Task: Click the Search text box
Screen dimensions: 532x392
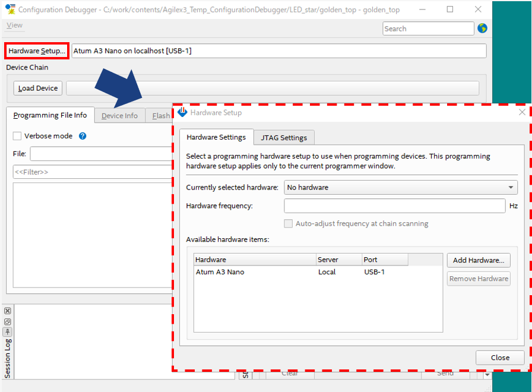Action: coord(427,29)
